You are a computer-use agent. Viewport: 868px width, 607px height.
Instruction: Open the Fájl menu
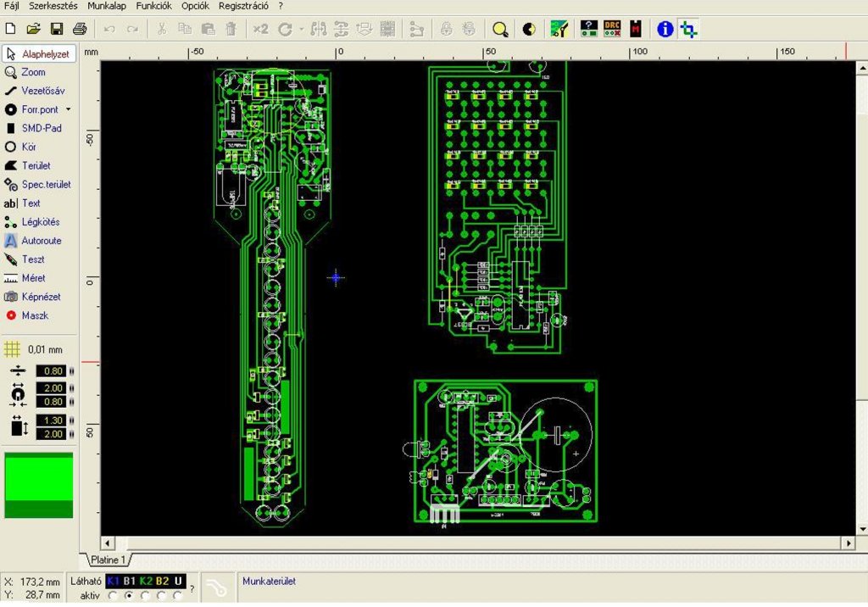click(11, 6)
